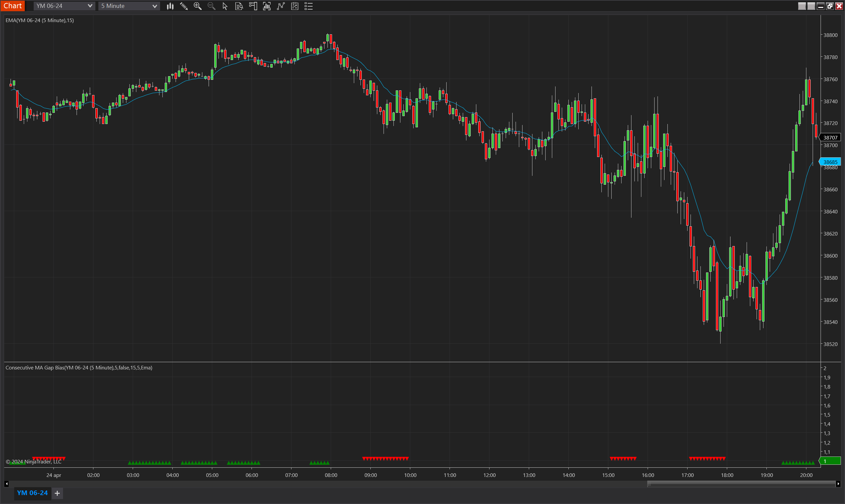Click the Consecutive MA Gap Bias indicator label
Screen dimensions: 845x504
pyautogui.click(x=79, y=367)
